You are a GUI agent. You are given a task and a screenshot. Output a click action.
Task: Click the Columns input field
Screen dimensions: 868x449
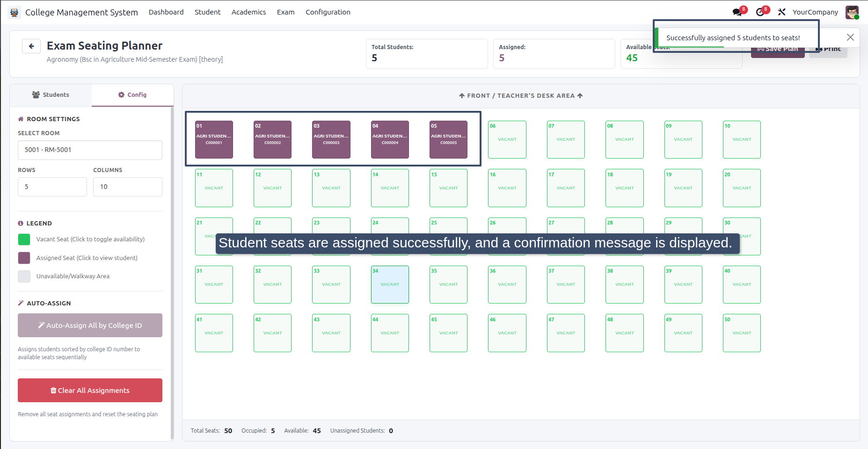(128, 187)
